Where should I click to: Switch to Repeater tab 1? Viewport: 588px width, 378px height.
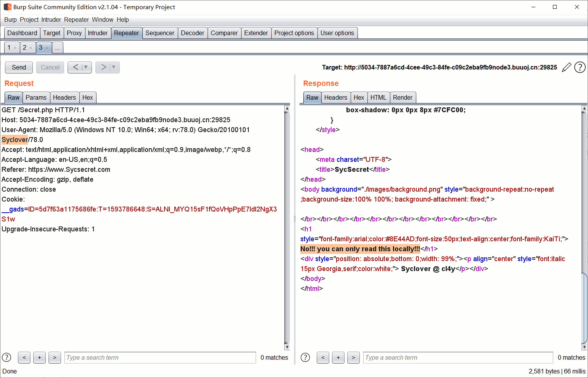pos(9,47)
